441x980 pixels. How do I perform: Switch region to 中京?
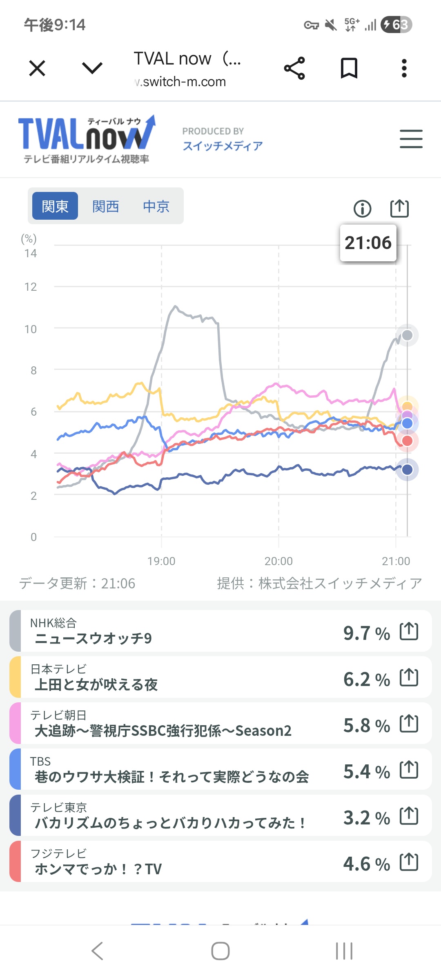click(x=156, y=206)
